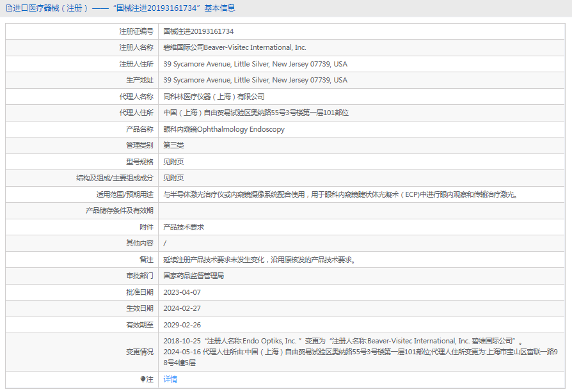Click agent name 同科林医疗仪器(上海)有限公司

(214, 97)
